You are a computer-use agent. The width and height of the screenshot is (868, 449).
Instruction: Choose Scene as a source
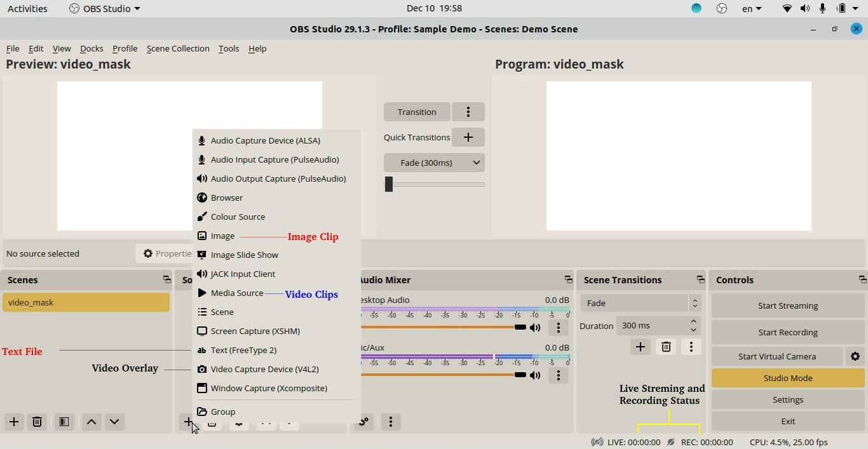tap(276, 312)
